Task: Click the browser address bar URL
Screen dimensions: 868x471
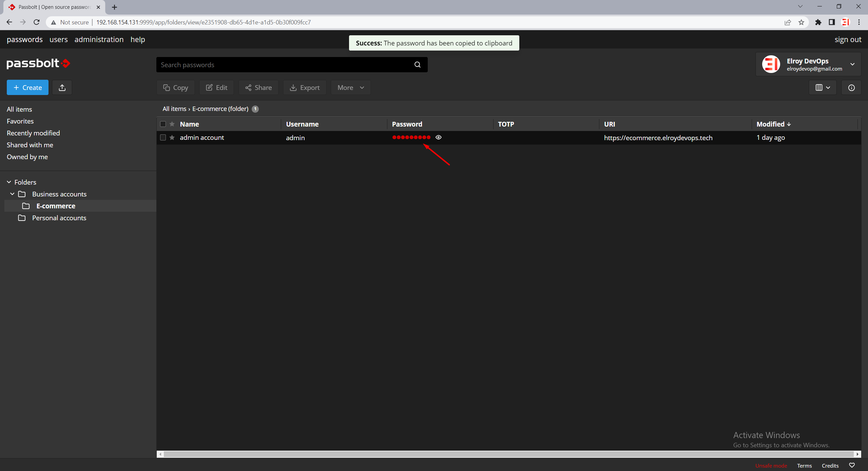Action: pos(204,22)
